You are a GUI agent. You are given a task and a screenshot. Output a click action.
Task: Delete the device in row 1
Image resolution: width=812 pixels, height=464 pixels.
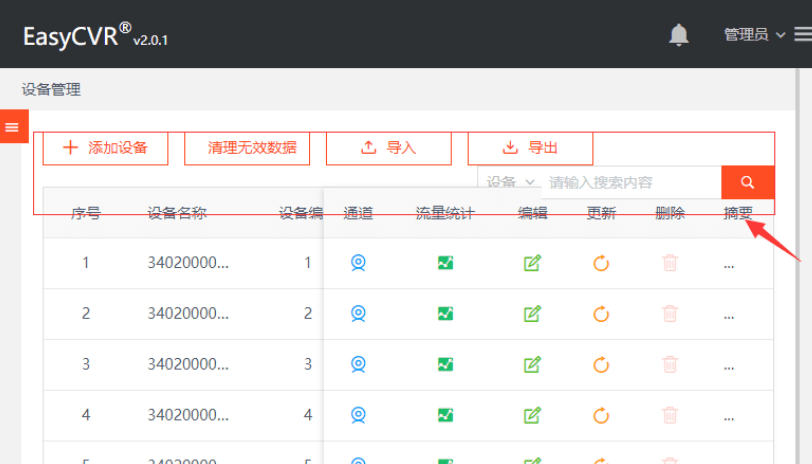coord(669,263)
